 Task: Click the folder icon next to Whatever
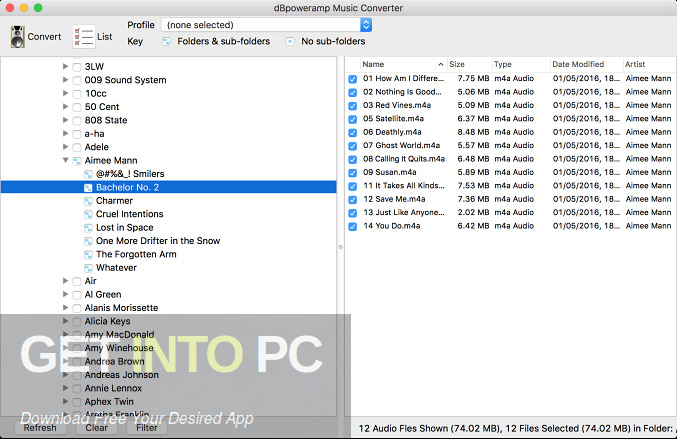[x=88, y=268]
